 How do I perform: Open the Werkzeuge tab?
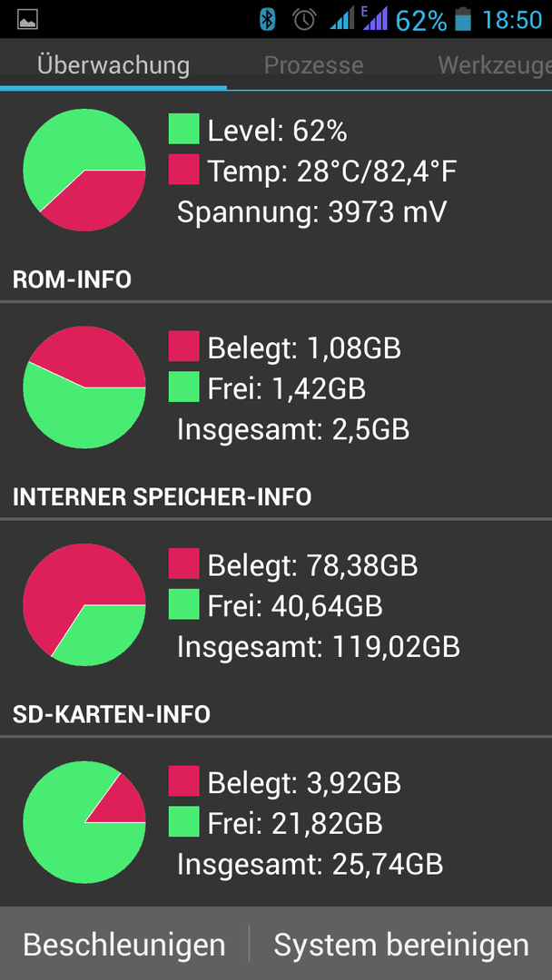click(x=494, y=65)
